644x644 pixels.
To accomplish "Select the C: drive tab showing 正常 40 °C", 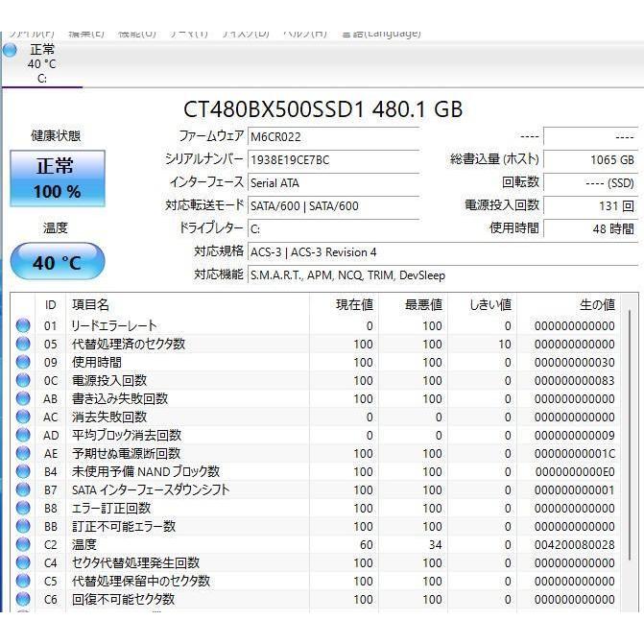I will tap(41, 63).
